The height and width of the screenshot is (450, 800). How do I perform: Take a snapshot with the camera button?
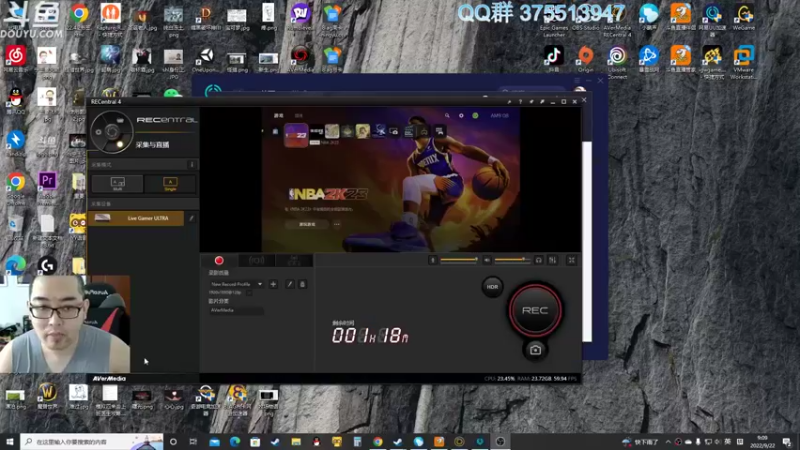[535, 350]
